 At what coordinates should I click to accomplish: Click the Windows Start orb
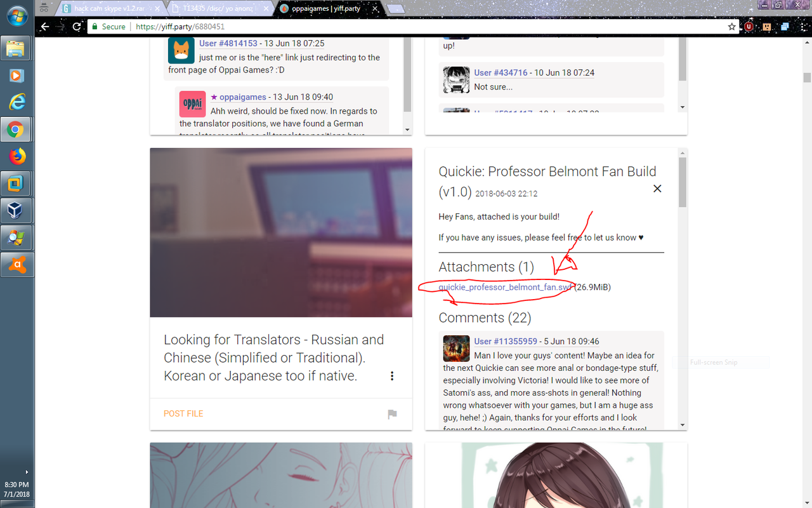tap(16, 16)
